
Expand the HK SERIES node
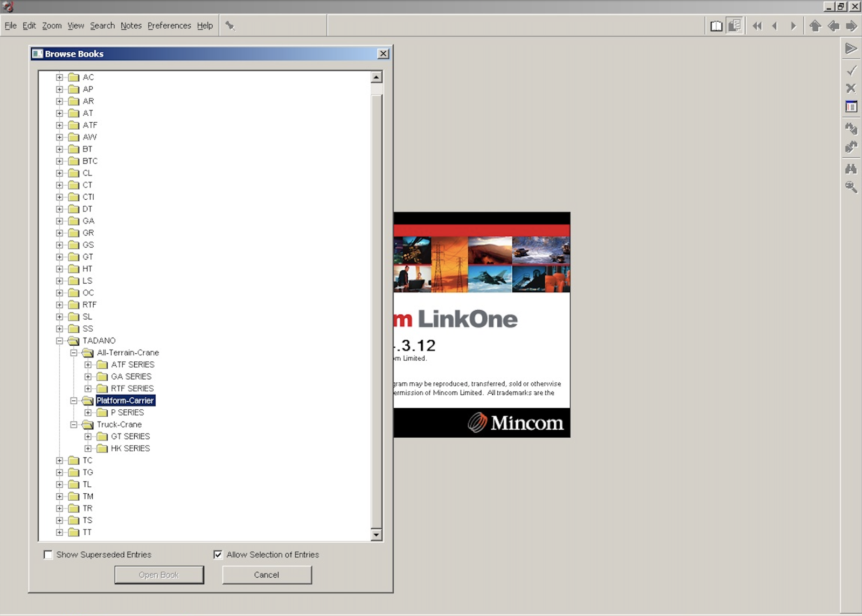[x=88, y=449]
